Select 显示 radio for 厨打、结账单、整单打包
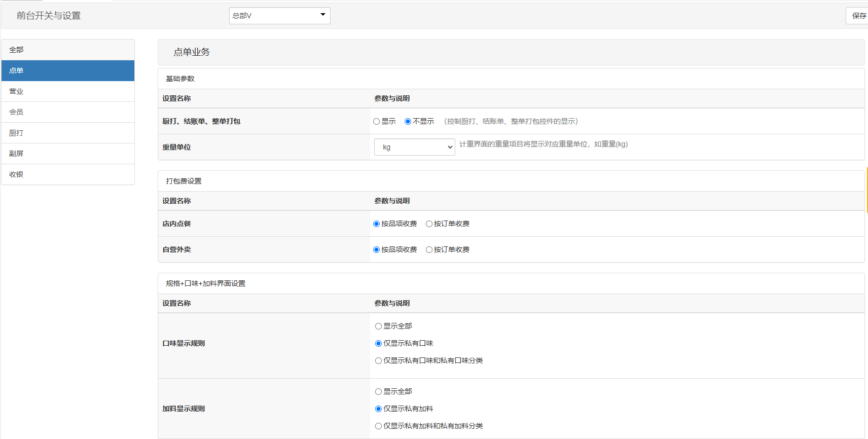The height and width of the screenshot is (439, 868). 377,122
